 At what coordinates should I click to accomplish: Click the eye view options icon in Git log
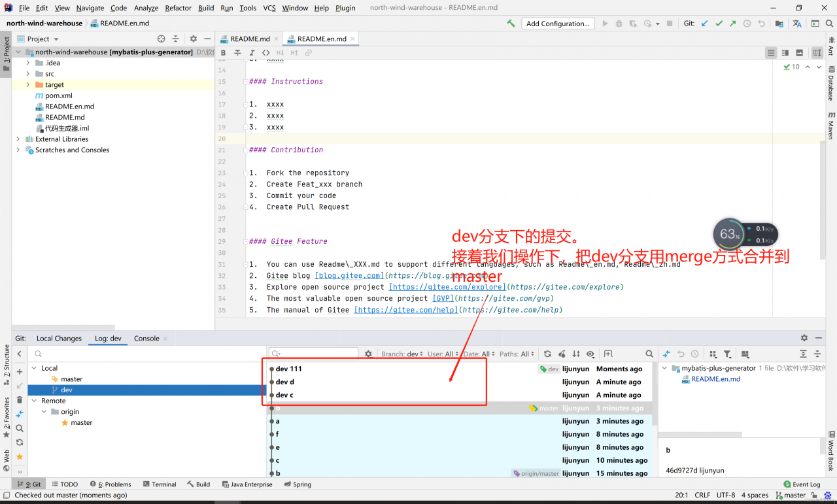pos(590,354)
